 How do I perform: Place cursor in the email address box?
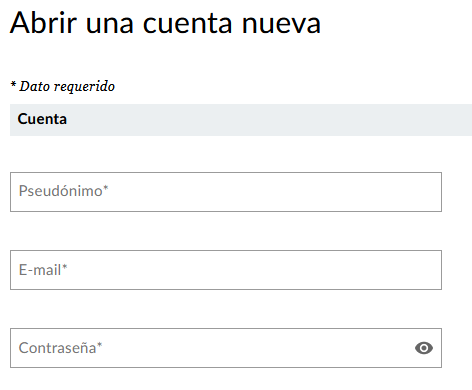tap(226, 270)
